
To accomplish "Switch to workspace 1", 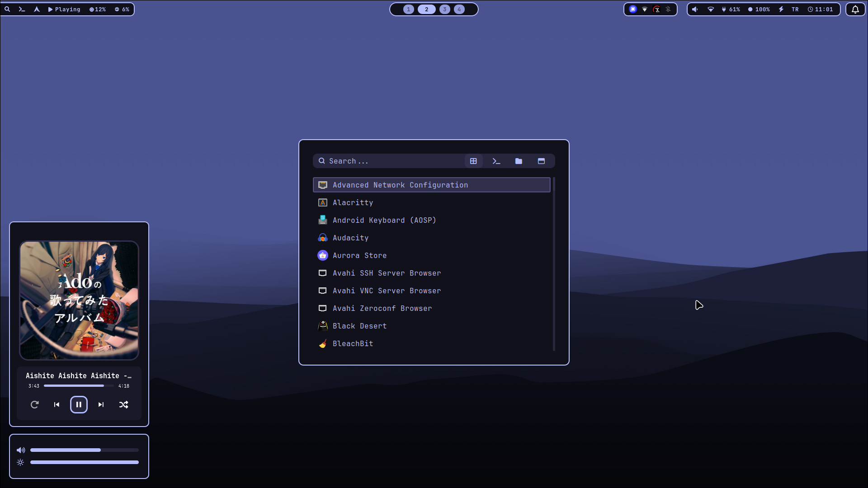I will (x=409, y=9).
